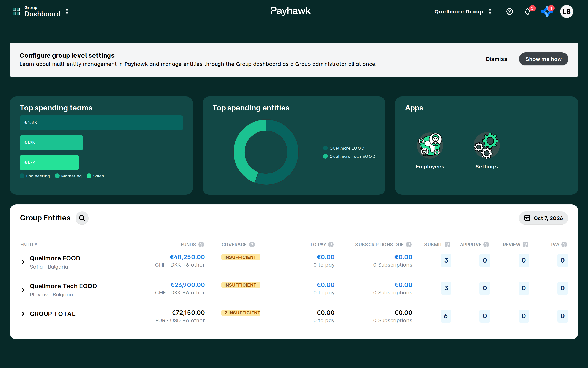Search Group Entities with magnifier icon
This screenshot has width=588, height=368.
click(82, 218)
